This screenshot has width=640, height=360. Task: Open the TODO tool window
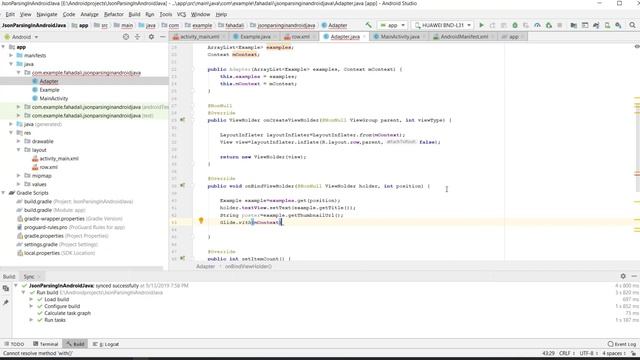click(14, 344)
